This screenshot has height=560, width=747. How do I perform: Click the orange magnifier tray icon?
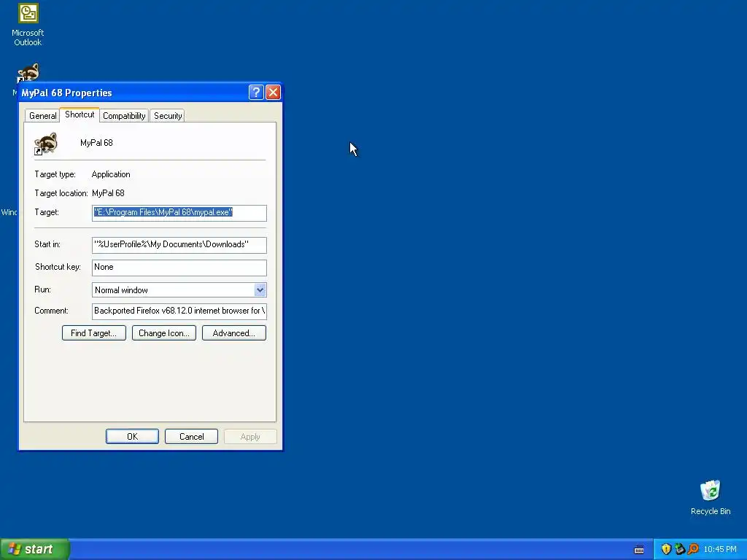click(693, 549)
